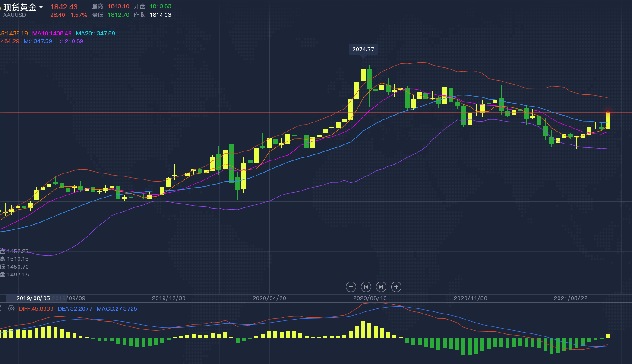The image size is (632, 364).
Task: Zoom in the chart with plus button
Action: 396,287
